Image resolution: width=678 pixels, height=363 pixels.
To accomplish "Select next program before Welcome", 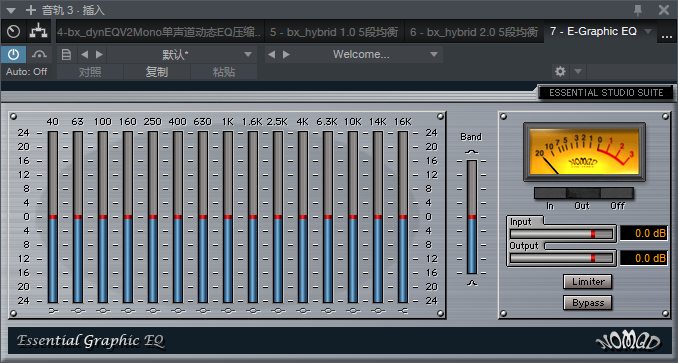I will pos(286,54).
